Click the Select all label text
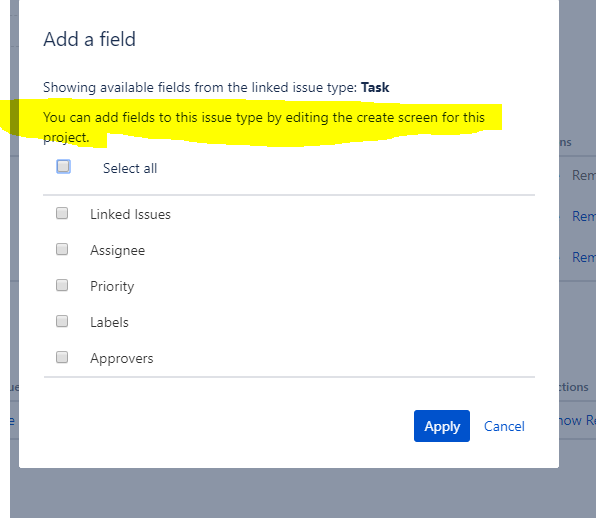596x518 pixels. coord(130,168)
